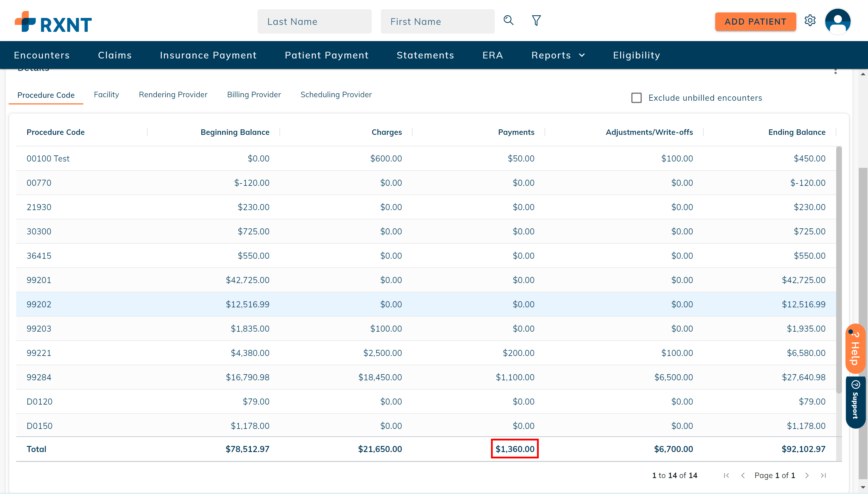The image size is (868, 494).
Task: Go to Patient Payment
Action: point(326,55)
